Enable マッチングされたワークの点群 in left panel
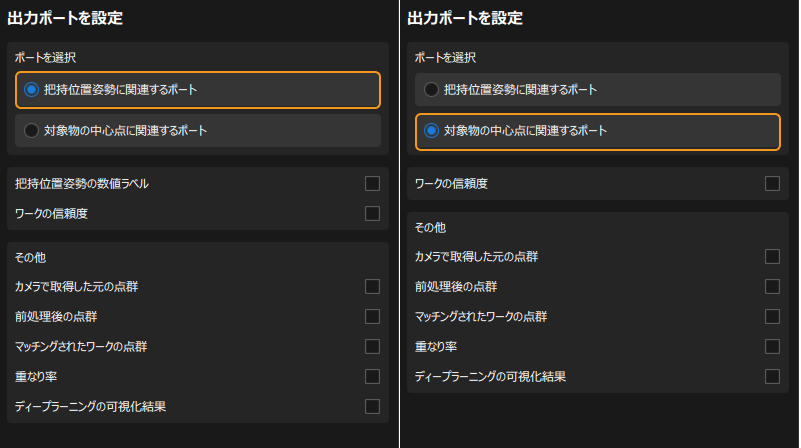The image size is (801, 448). (x=372, y=347)
